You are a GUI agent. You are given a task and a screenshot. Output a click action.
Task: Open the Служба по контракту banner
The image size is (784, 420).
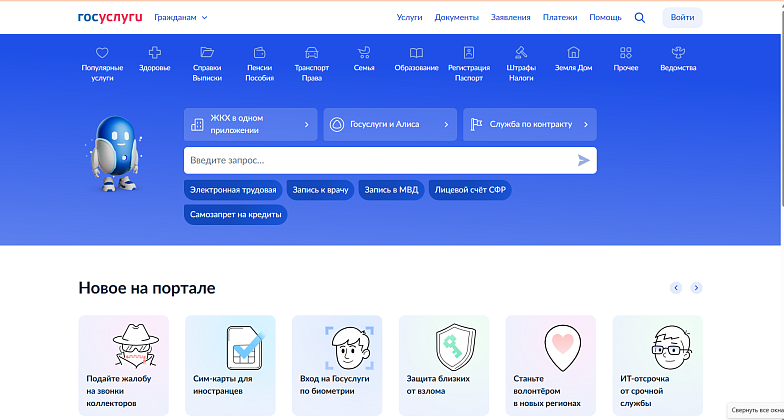pyautogui.click(x=530, y=124)
